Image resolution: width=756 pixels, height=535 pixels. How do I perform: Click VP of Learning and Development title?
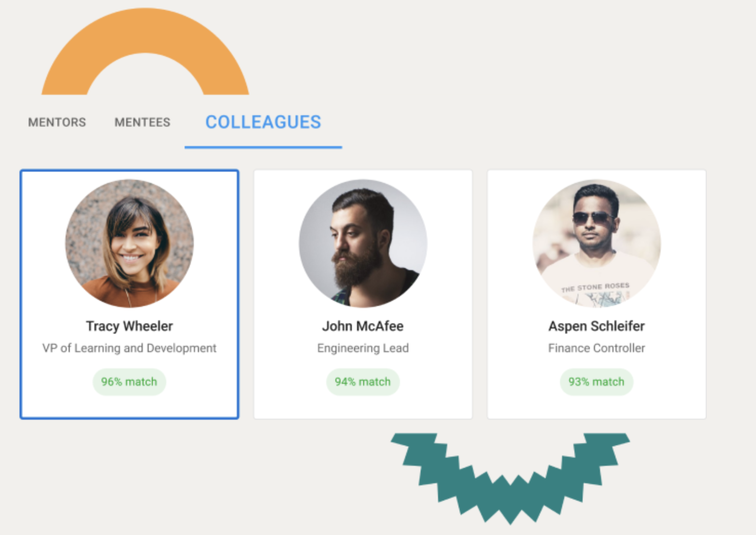(x=129, y=348)
